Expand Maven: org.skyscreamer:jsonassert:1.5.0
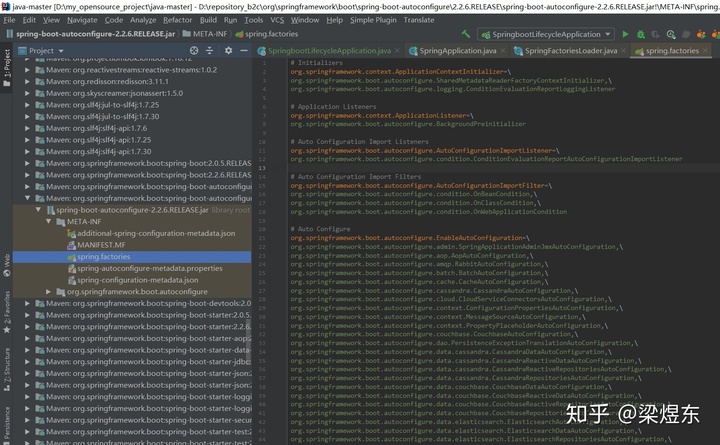 (27, 93)
